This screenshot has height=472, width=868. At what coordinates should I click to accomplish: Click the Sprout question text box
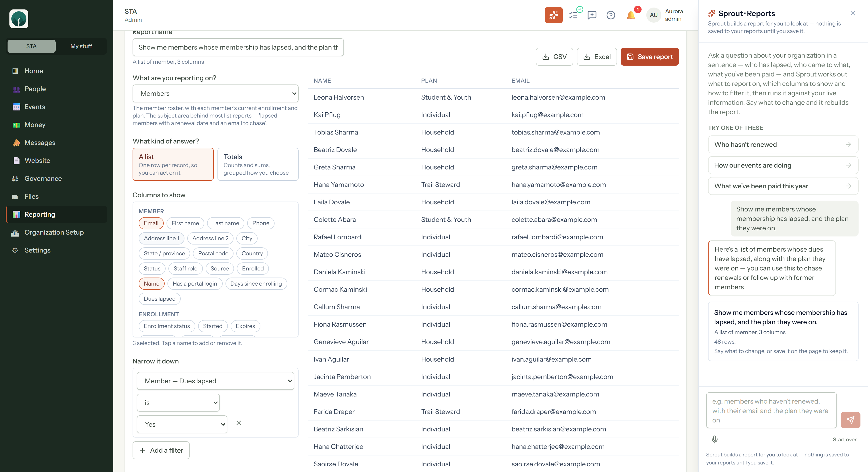pyautogui.click(x=771, y=410)
